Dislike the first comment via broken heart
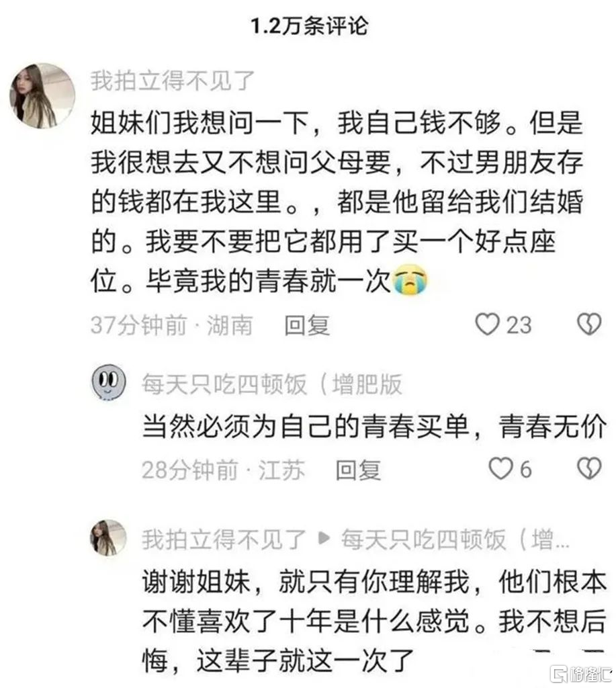Viewport: 616px width, 688px height. pos(589,325)
